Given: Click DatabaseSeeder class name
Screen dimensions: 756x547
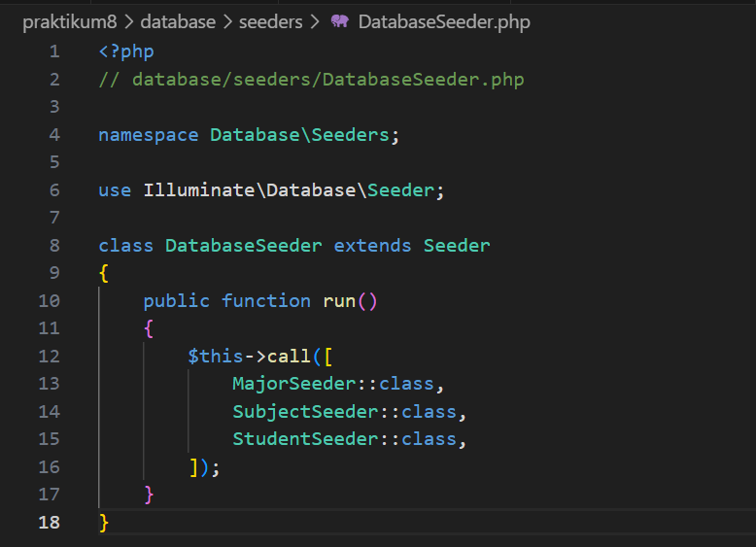Looking at the screenshot, I should point(244,246).
